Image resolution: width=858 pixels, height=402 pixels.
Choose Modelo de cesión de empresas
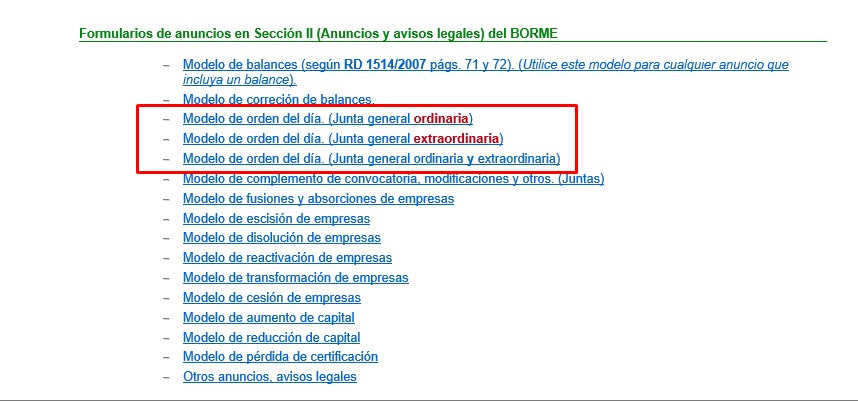pyautogui.click(x=272, y=298)
